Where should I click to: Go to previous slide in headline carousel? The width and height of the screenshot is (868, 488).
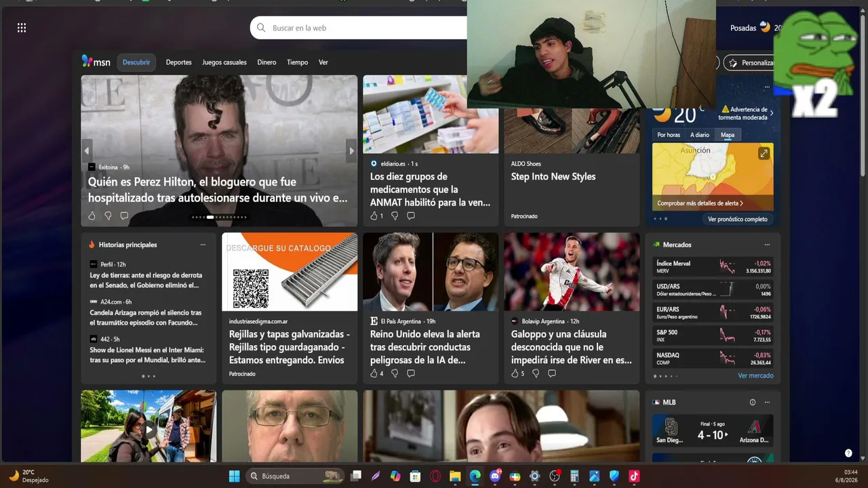coord(87,150)
